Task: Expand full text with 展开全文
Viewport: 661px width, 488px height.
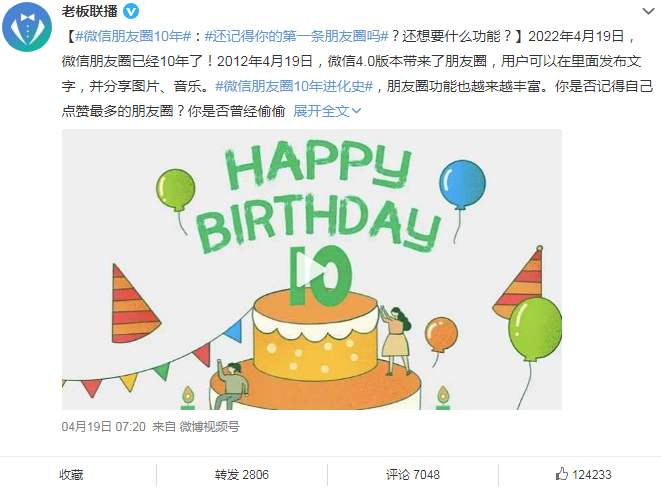Action: coord(321,111)
